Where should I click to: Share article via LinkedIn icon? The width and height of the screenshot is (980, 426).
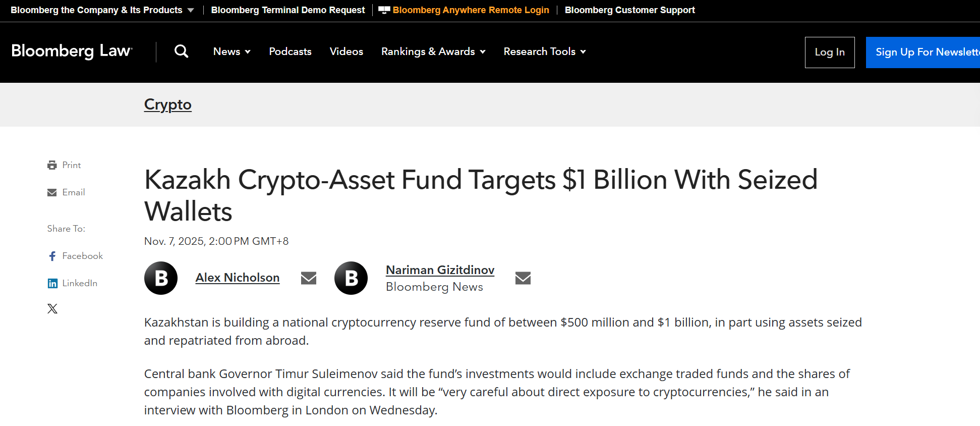coord(52,284)
